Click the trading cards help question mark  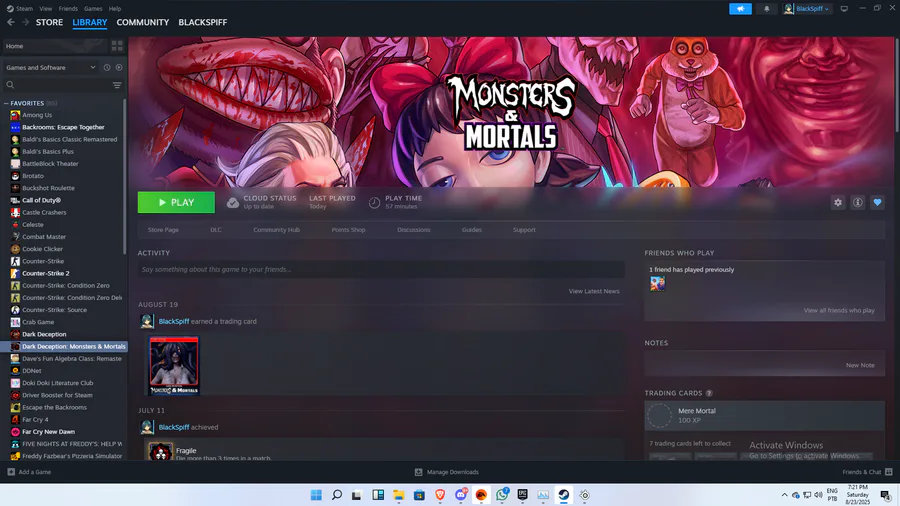pyautogui.click(x=709, y=393)
